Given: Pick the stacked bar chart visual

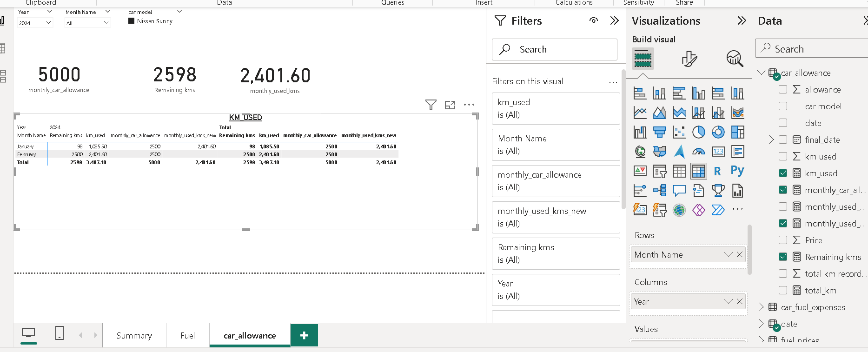Looking at the screenshot, I should pyautogui.click(x=640, y=93).
